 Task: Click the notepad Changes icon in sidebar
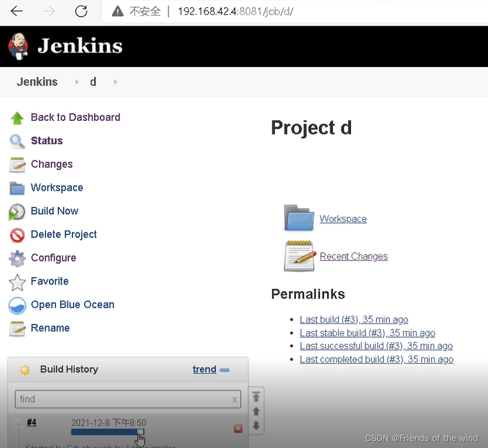pyautogui.click(x=17, y=165)
